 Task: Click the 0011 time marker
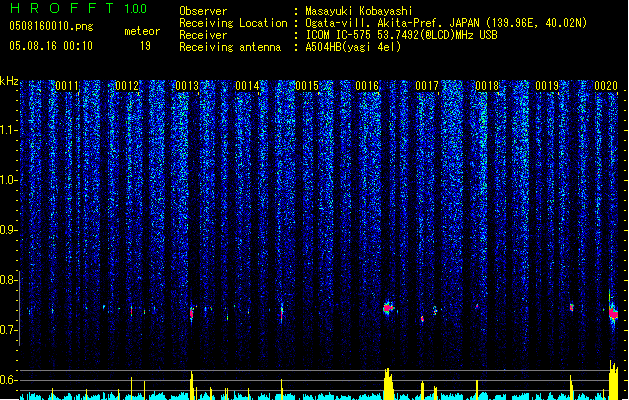point(67,86)
